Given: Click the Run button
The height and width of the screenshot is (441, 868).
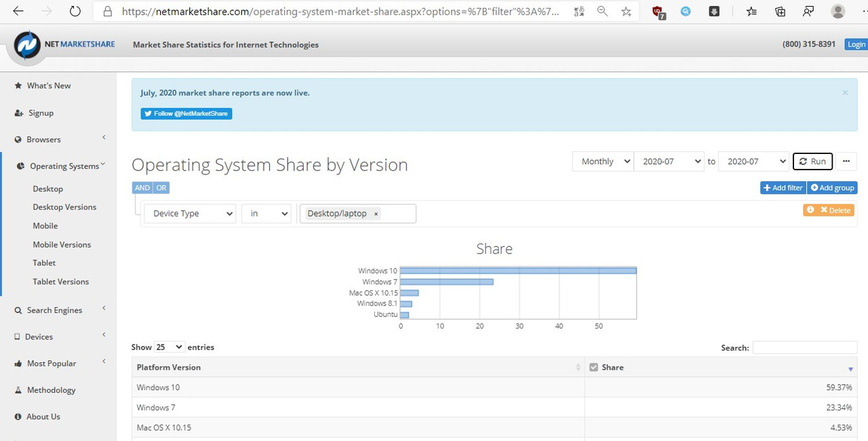Looking at the screenshot, I should point(812,161).
